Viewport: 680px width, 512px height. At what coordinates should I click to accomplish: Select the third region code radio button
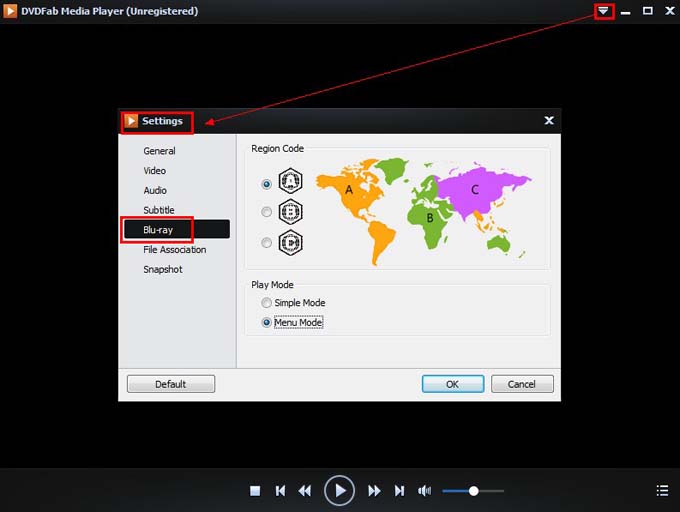click(x=267, y=242)
